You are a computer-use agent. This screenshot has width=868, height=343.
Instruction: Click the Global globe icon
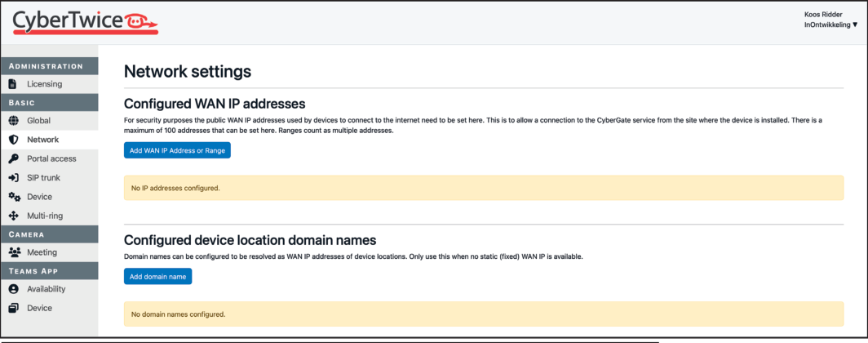coord(14,121)
